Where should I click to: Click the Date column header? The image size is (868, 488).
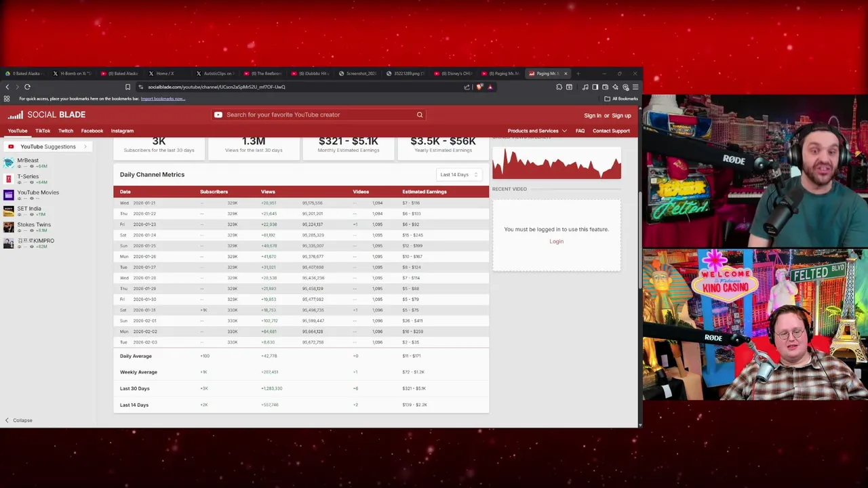click(x=125, y=192)
